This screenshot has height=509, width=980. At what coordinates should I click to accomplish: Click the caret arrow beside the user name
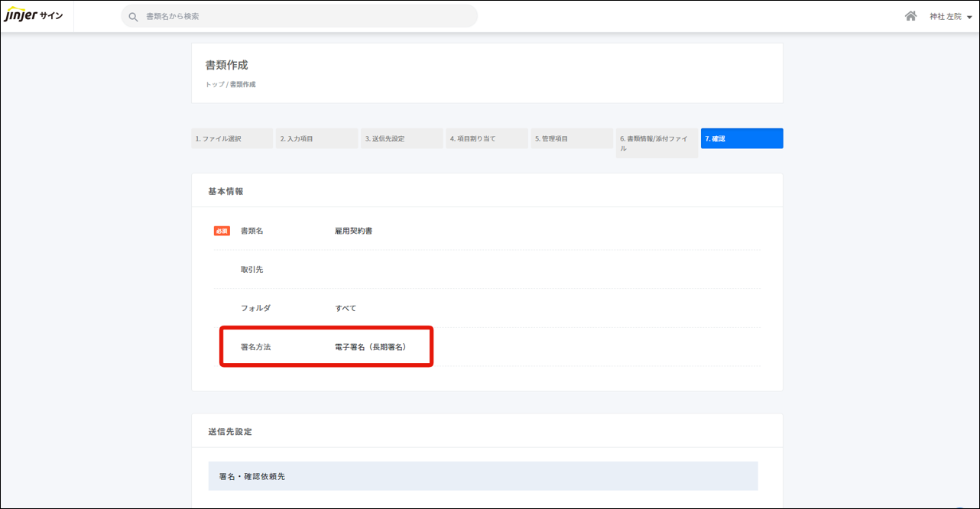coord(969,18)
